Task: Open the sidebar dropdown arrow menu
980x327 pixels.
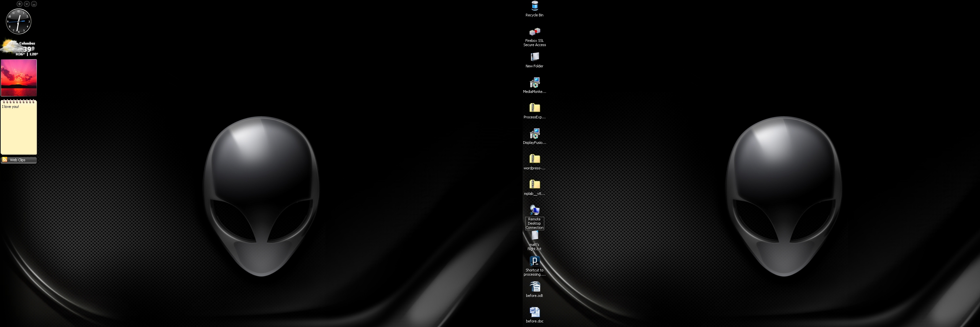Action: tap(27, 4)
